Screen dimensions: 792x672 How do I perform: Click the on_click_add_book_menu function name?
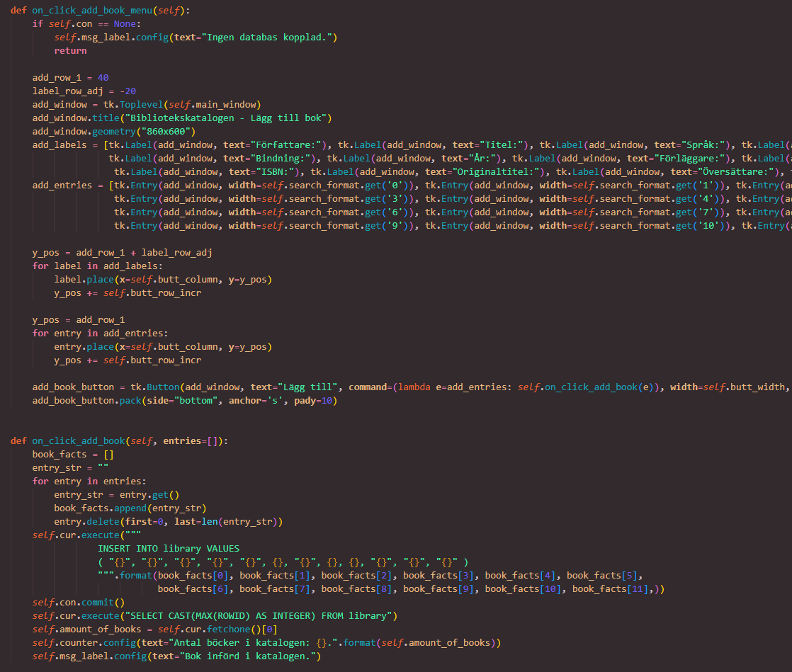(92, 11)
